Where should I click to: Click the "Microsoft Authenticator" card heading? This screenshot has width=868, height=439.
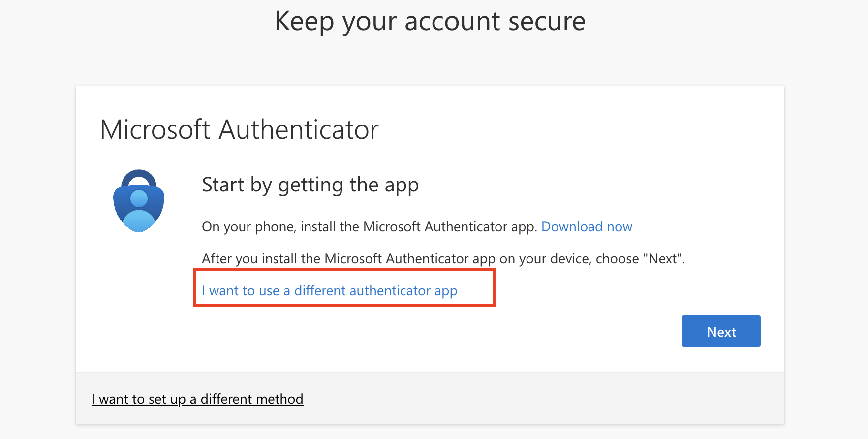click(239, 130)
